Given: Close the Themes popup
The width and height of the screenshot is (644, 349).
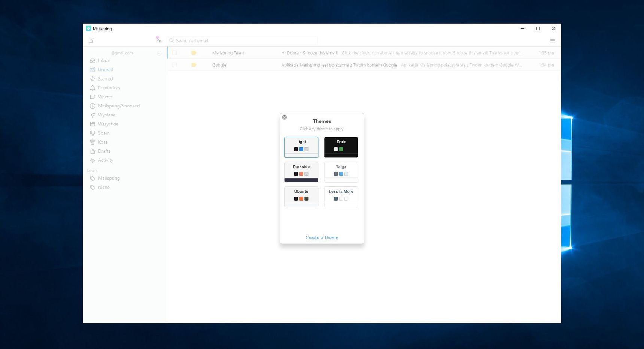Looking at the screenshot, I should 285,118.
